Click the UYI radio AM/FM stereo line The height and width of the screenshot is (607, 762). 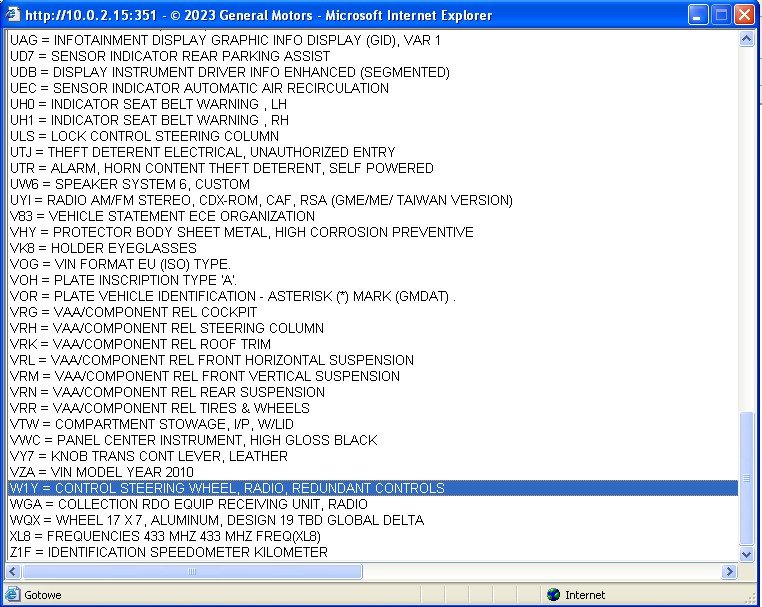coord(260,200)
